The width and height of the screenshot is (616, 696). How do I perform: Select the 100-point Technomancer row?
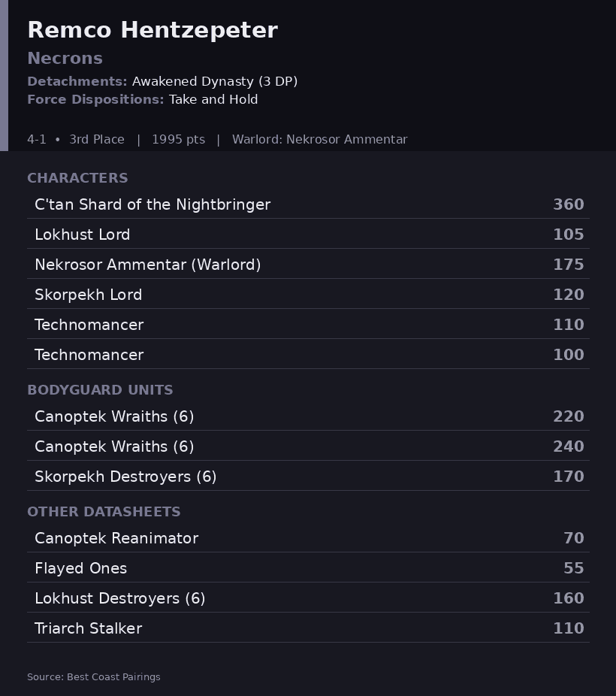(x=308, y=355)
